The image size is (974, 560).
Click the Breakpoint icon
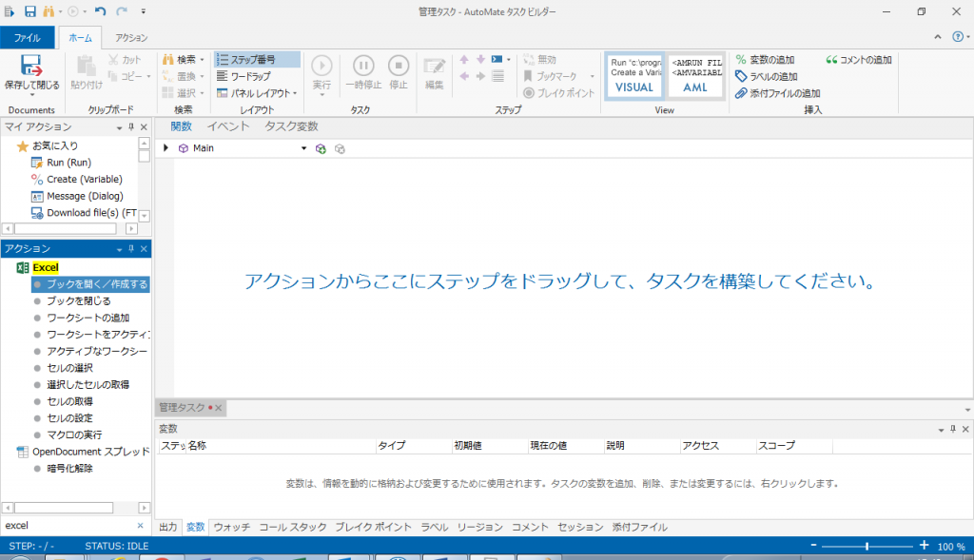coord(529,93)
